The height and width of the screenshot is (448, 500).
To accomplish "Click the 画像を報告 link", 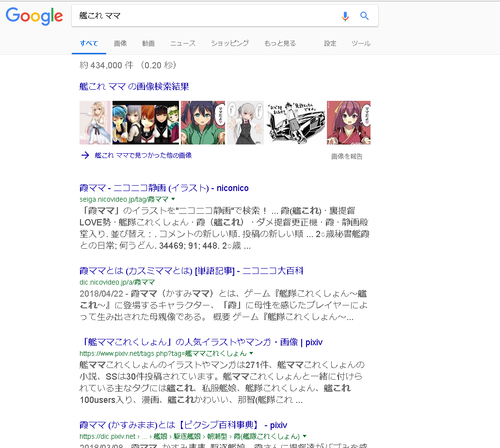I will (347, 156).
